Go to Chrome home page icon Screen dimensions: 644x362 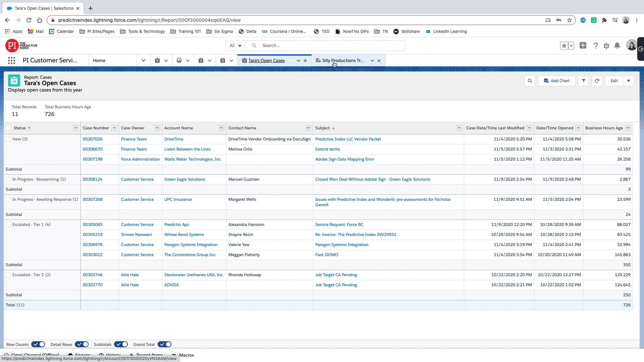click(40, 20)
